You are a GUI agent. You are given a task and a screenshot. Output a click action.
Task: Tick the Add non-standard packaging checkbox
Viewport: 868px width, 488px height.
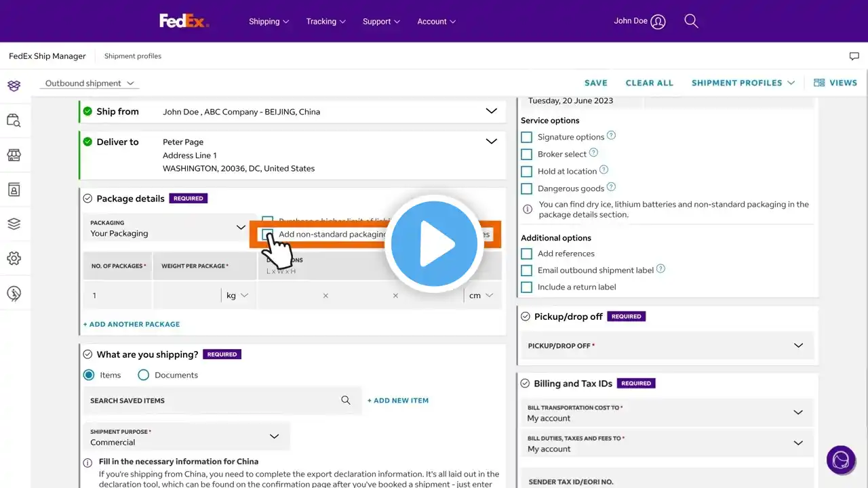[267, 235]
